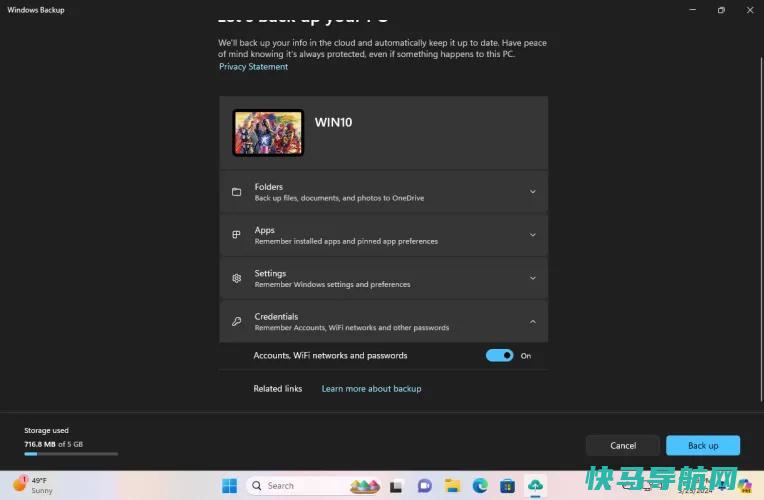Maximize the Windows Backup window
Screen dimensions: 764x500
click(x=721, y=10)
